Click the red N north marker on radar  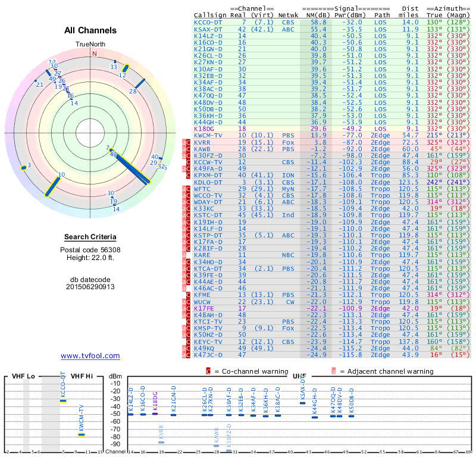point(95,54)
